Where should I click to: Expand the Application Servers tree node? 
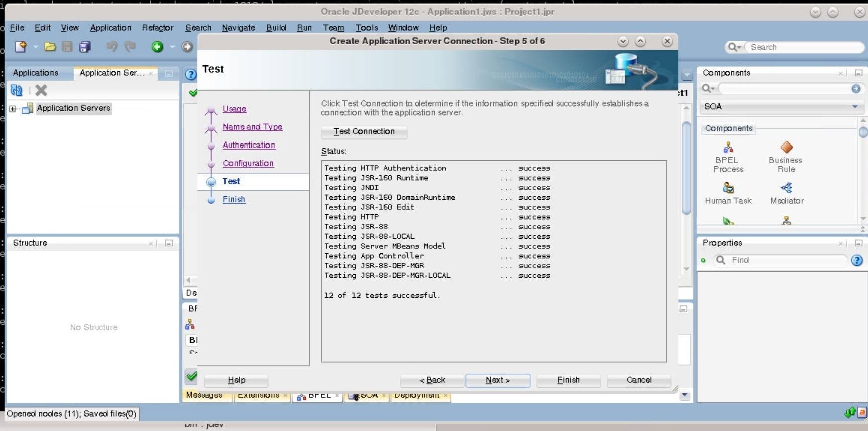13,109
